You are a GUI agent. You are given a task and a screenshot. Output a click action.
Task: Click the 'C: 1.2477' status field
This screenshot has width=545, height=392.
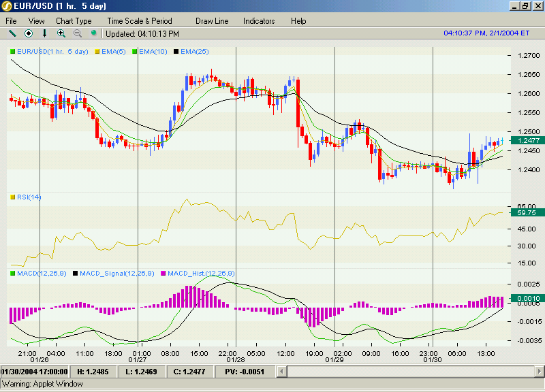coord(189,372)
